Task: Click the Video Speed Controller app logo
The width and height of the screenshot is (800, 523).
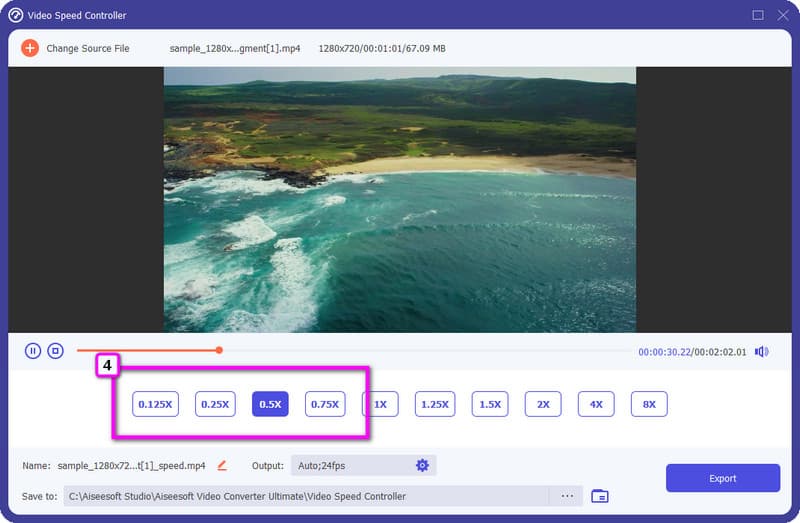Action: click(x=16, y=15)
